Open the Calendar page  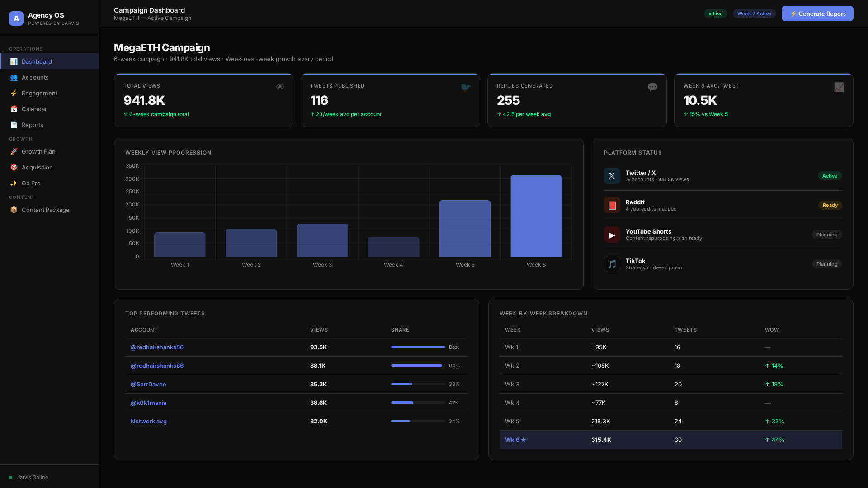click(50, 109)
